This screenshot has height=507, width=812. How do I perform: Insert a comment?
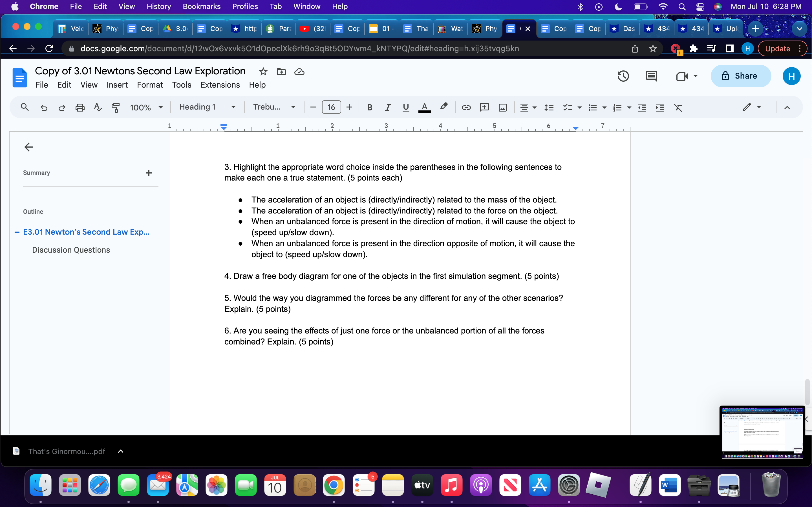point(484,107)
